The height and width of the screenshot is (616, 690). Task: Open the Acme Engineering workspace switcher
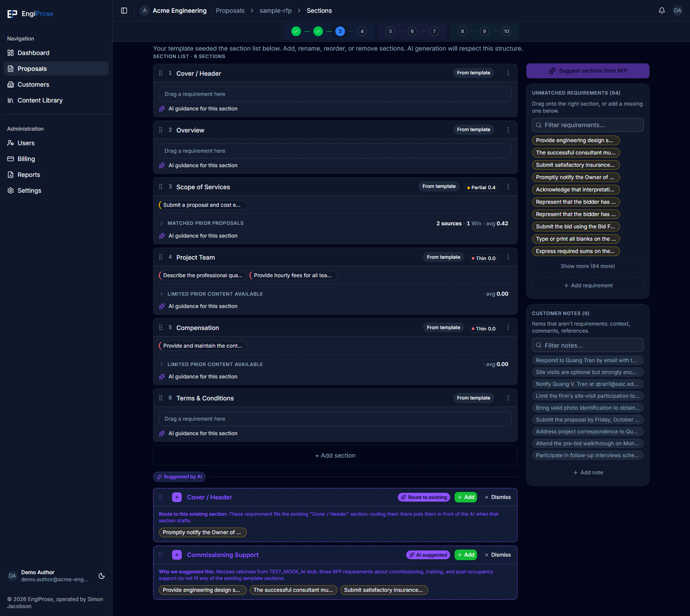173,11
